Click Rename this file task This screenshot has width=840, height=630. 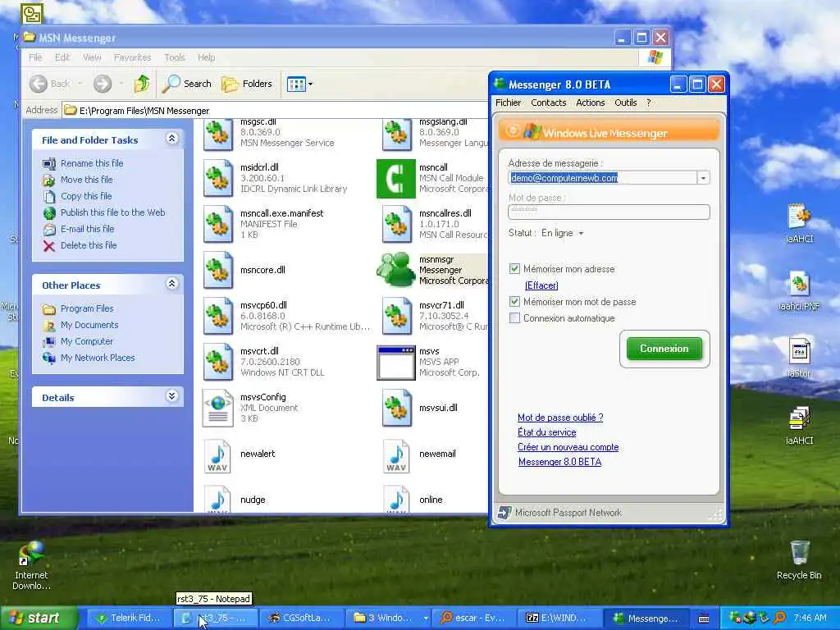click(92, 163)
